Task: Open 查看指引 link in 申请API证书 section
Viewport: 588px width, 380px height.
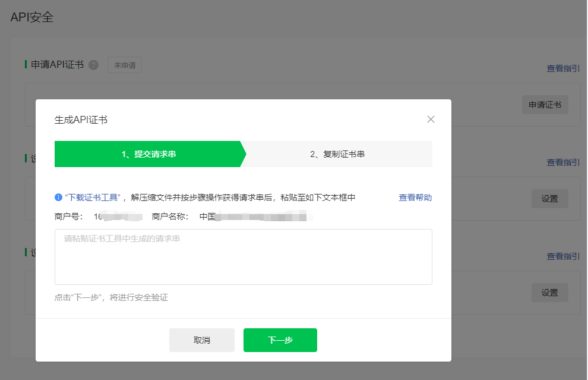Action: (563, 68)
